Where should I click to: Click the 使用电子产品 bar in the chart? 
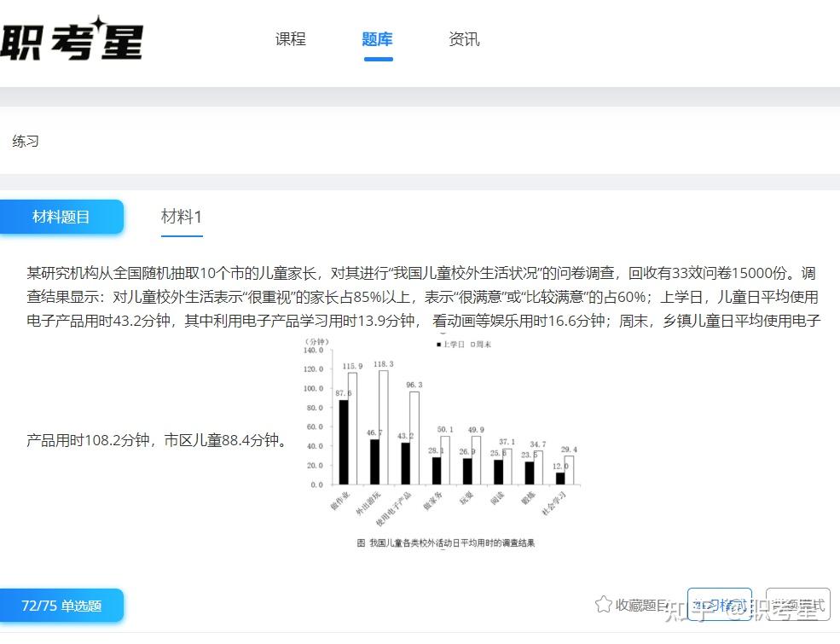tap(405, 461)
